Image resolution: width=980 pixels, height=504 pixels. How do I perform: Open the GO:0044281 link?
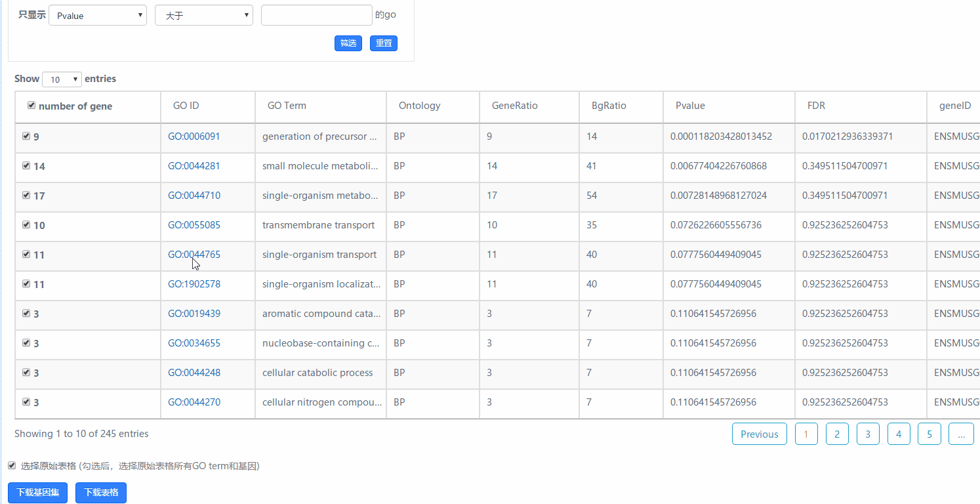tap(194, 166)
